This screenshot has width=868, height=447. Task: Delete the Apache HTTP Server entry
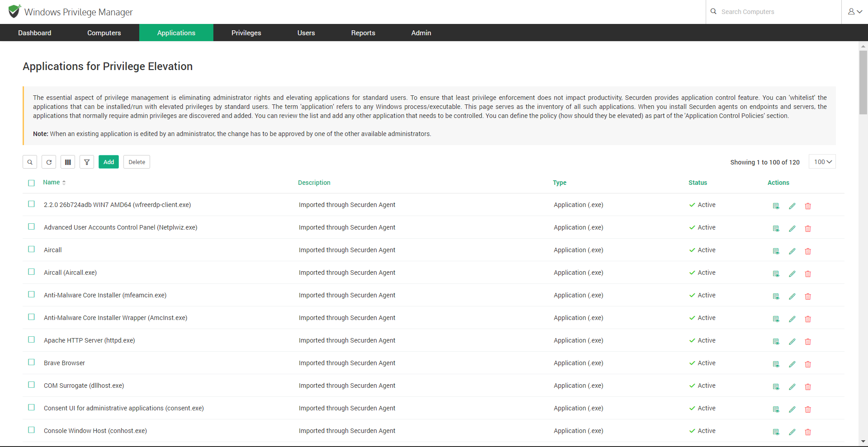[x=808, y=342]
